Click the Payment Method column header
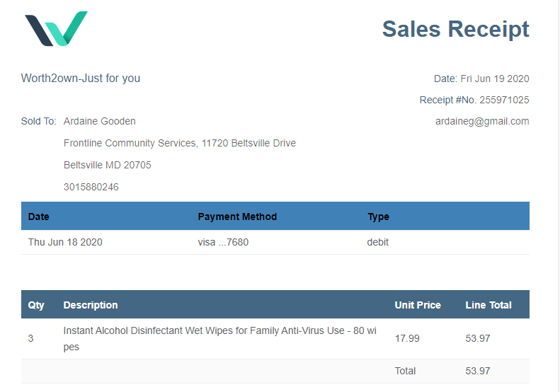Viewport: 560px width, 392px height. pos(237,217)
